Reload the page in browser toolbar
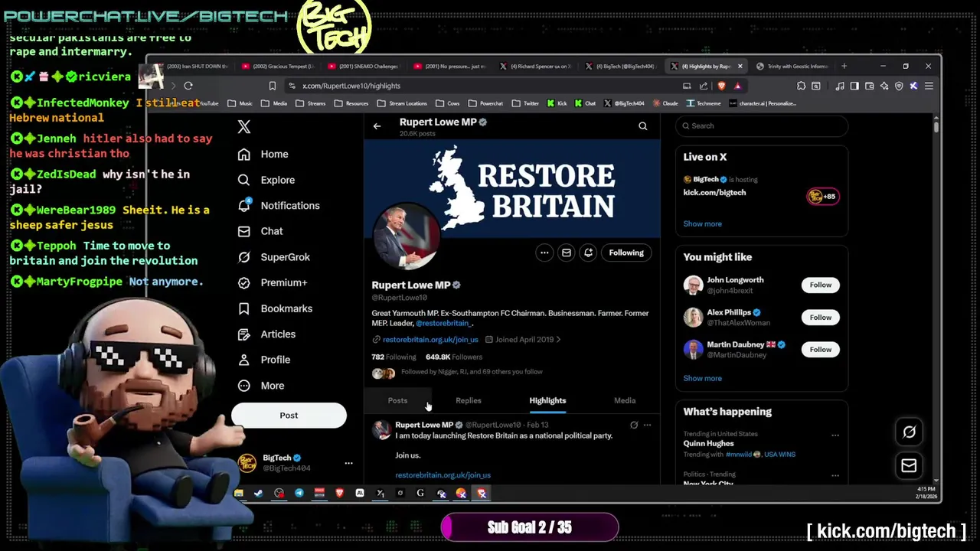The image size is (980, 551). click(188, 86)
